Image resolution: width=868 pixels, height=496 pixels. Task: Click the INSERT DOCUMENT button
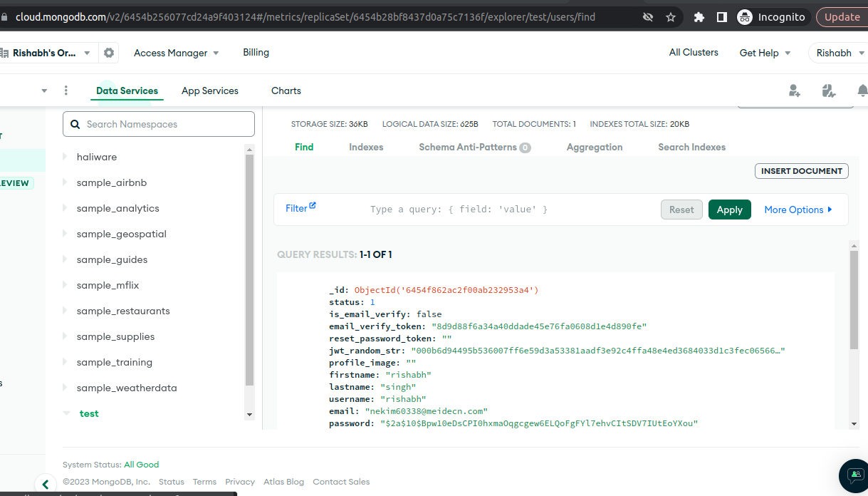802,171
